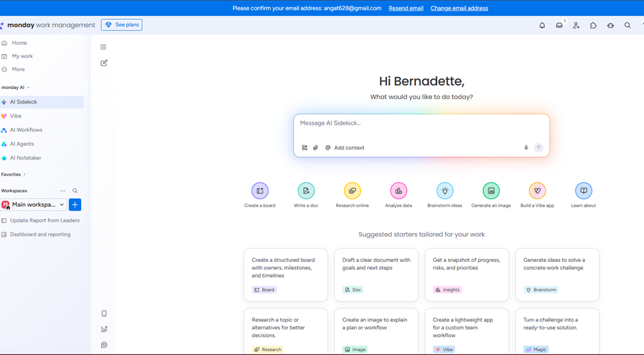Open workspaces three-dot options menu
This screenshot has height=355, width=644.
[63, 191]
